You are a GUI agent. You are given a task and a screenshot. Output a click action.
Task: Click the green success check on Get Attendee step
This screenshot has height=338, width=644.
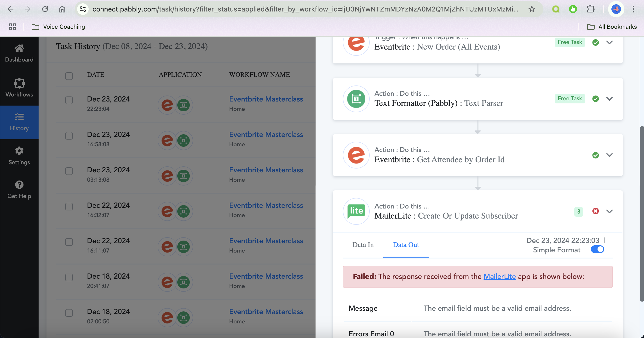coord(596,155)
